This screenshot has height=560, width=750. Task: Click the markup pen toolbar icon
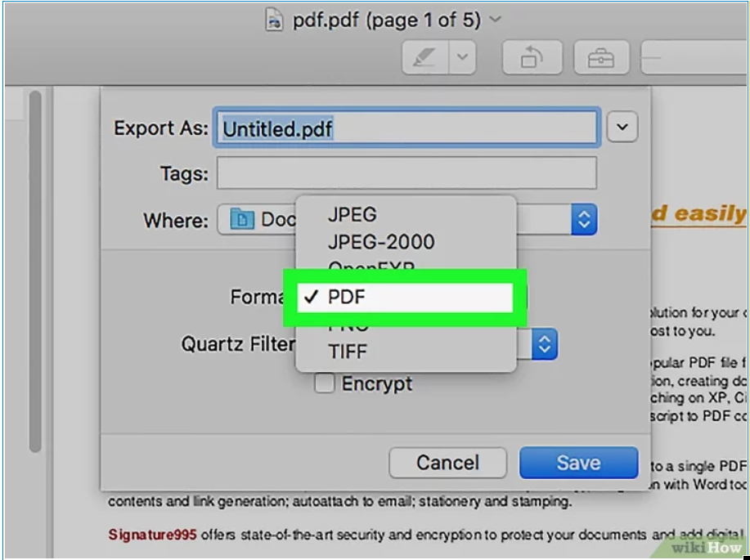point(425,57)
